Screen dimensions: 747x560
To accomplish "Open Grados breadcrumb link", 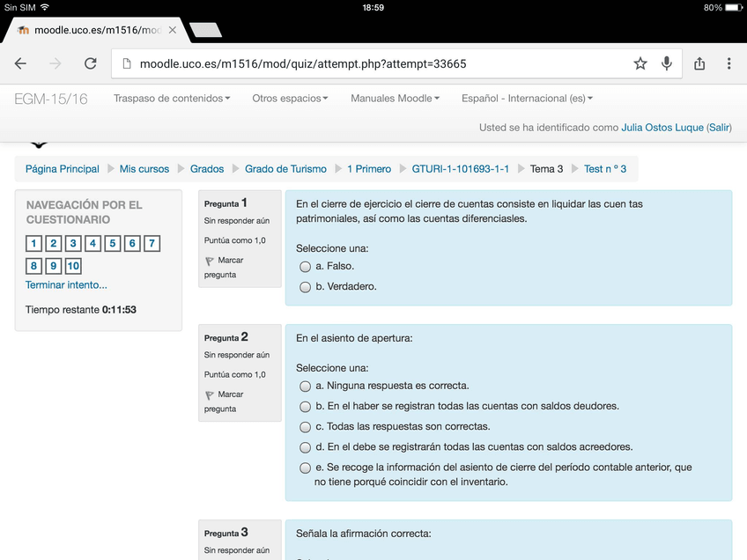I will [x=207, y=169].
